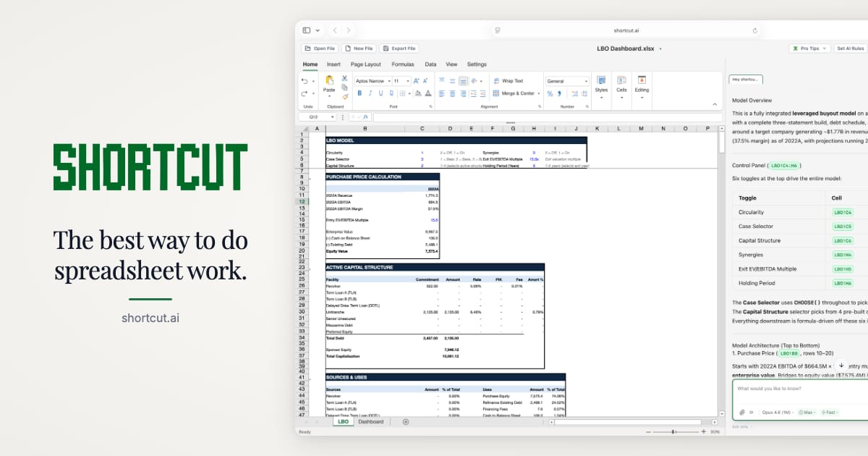Switch to the Settings ribbon tab

click(477, 64)
